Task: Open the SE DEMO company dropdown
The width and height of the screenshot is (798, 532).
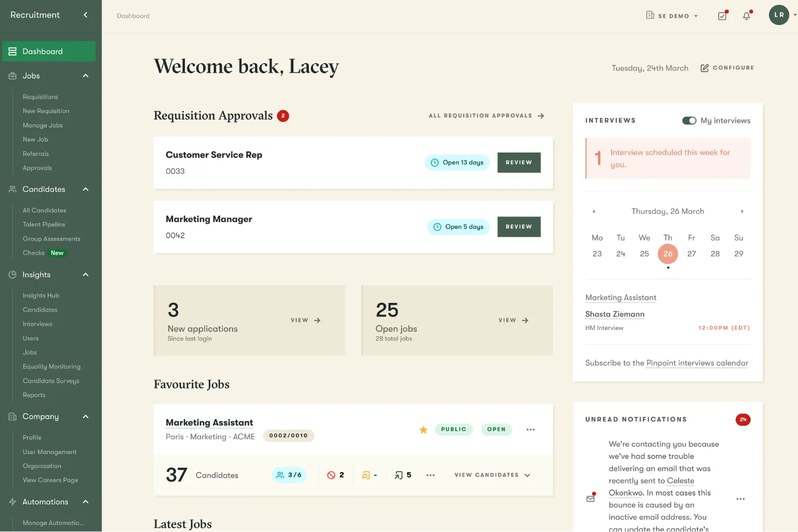Action: 672,16
